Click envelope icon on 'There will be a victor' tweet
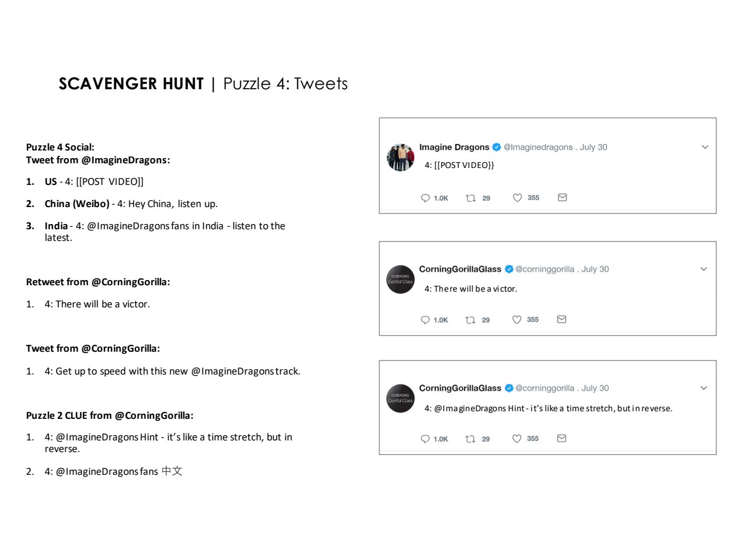 562,319
